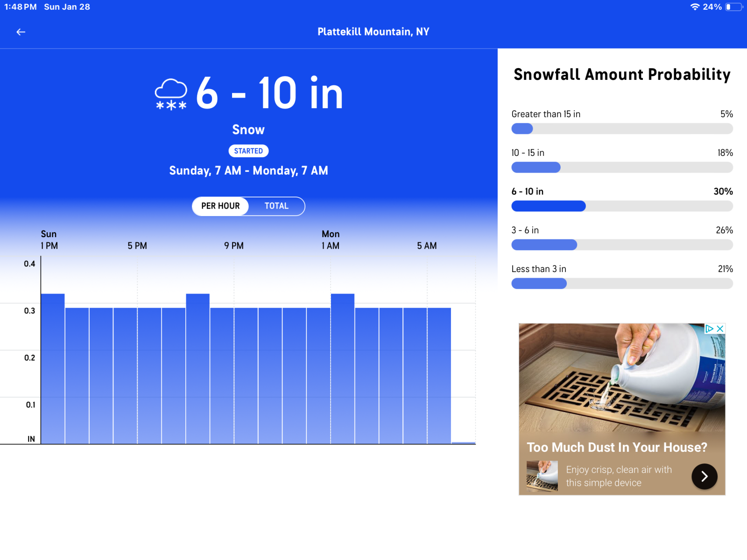Tap the Wi-Fi status icon
The width and height of the screenshot is (747, 560).
[695, 7]
